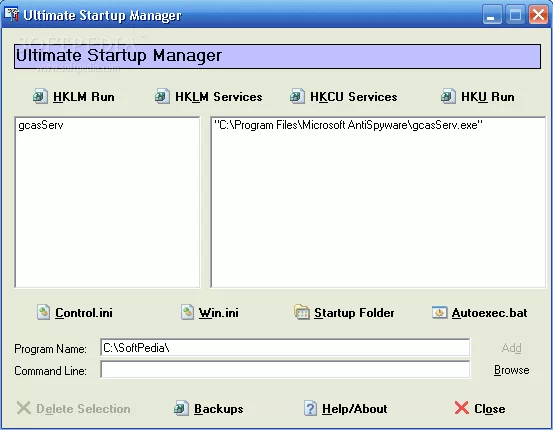Image resolution: width=553 pixels, height=430 pixels.
Task: Focus the Program Name input field
Action: point(285,348)
